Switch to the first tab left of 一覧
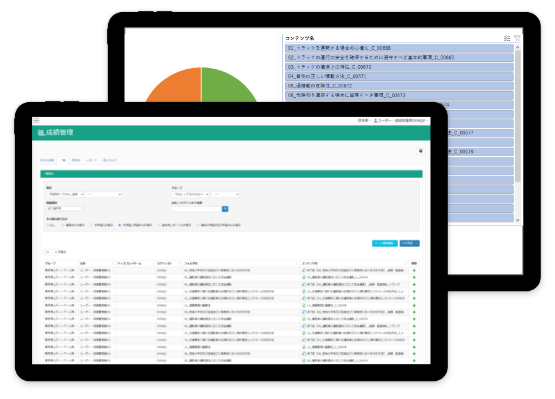This screenshot has width=555, height=399. [47, 160]
